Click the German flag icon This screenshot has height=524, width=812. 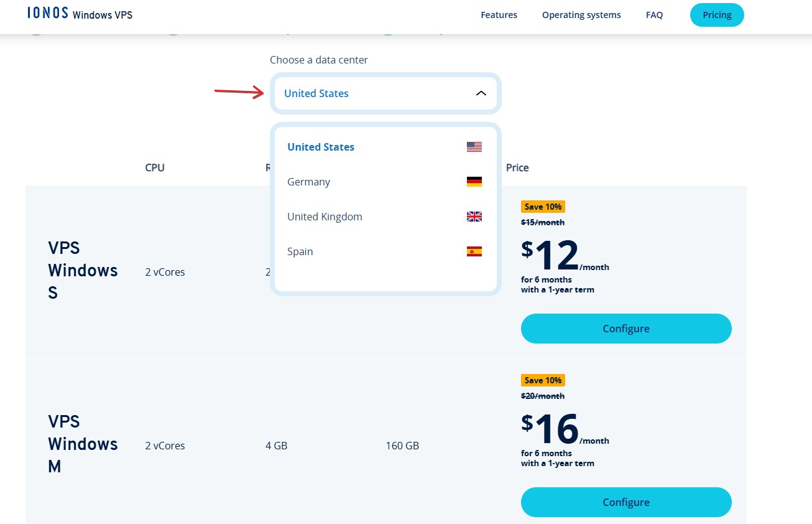474,182
